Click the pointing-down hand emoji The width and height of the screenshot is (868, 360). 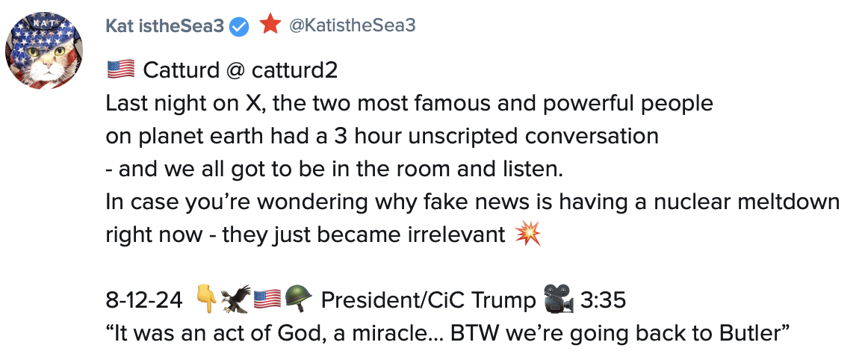(x=205, y=300)
